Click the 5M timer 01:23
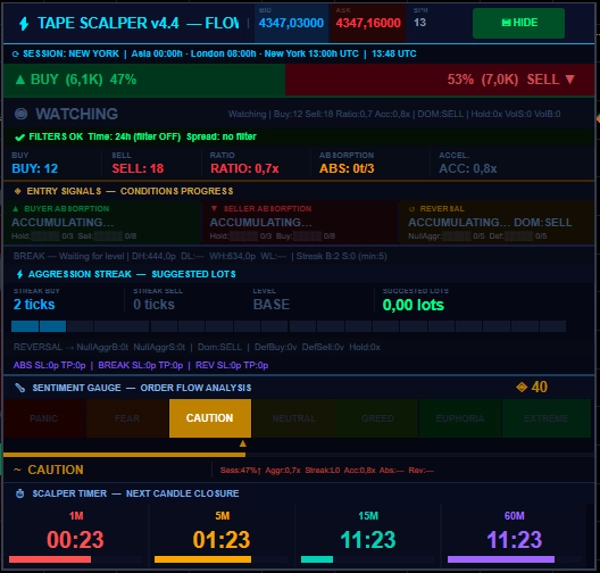 pos(222,540)
